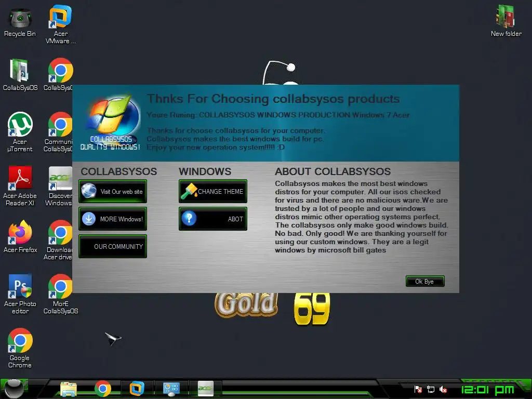This screenshot has width=532, height=399.
Task: Open Chrome from the taskbar
Action: (x=103, y=389)
